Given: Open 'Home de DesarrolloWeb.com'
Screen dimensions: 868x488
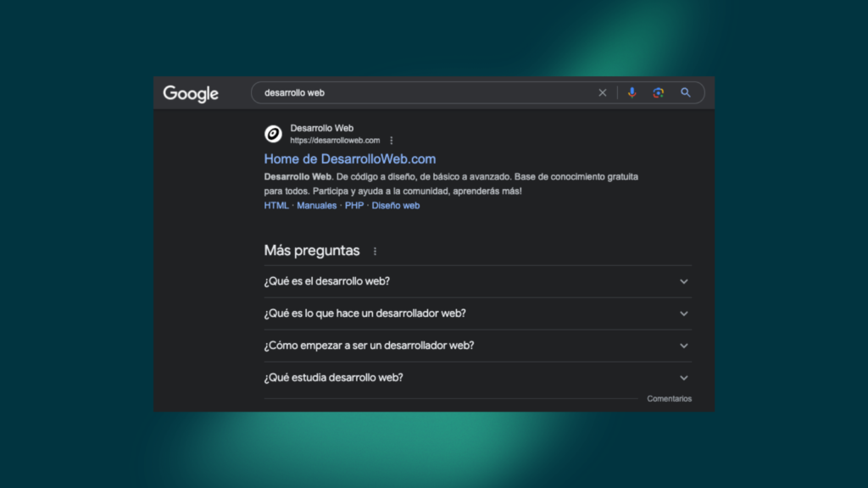Looking at the screenshot, I should coord(350,159).
